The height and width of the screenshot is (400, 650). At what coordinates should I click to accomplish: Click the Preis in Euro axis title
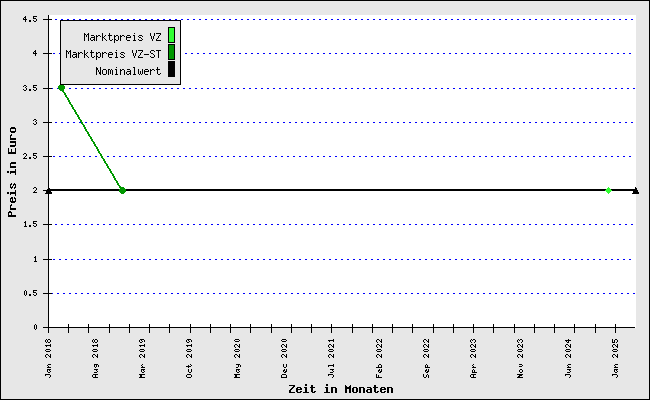click(x=12, y=172)
